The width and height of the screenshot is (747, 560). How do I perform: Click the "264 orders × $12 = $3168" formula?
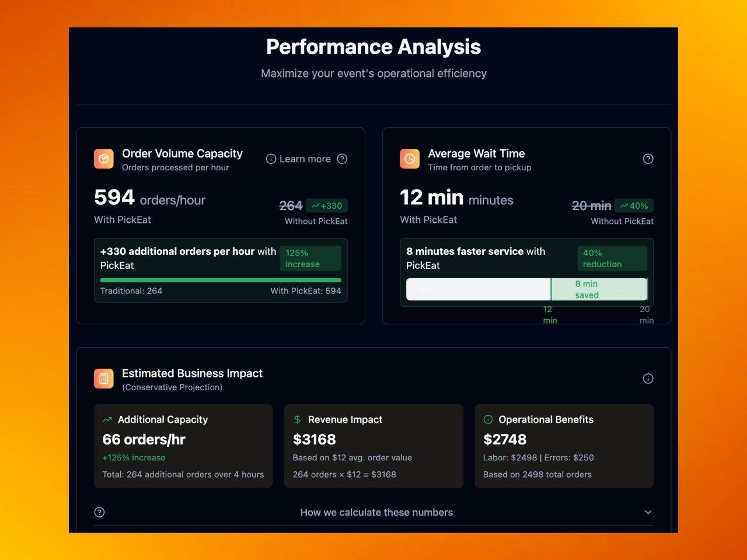(x=344, y=475)
